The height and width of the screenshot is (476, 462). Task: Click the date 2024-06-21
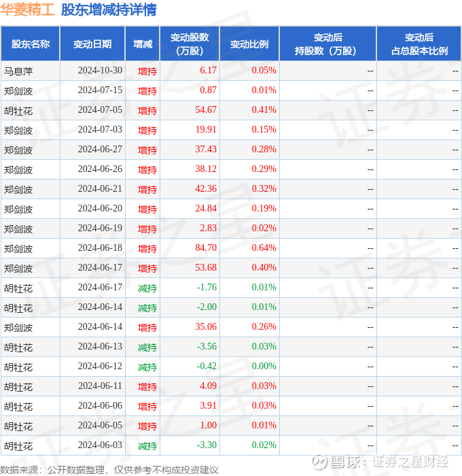[100, 189]
